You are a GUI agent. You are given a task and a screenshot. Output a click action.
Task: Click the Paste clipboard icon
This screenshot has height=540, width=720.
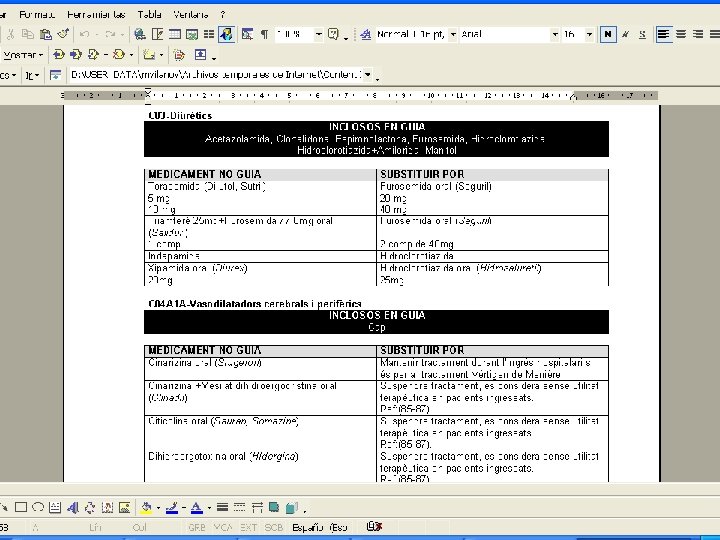tap(45, 34)
